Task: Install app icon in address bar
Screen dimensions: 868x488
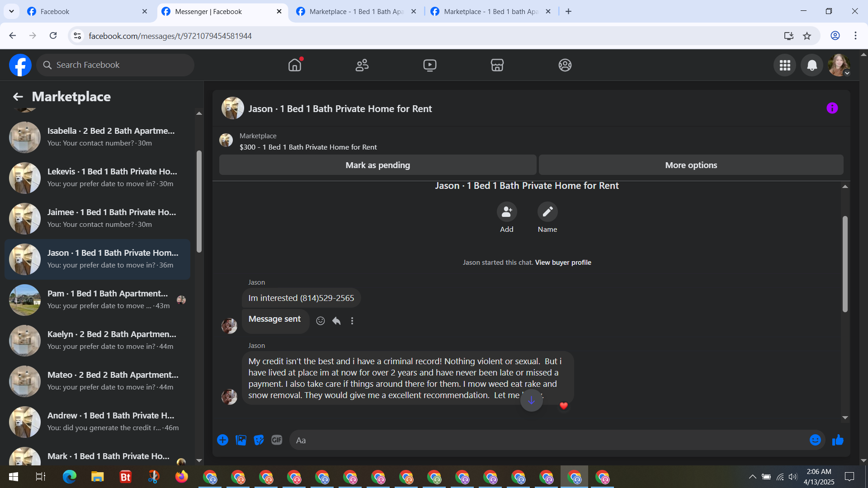Action: [x=789, y=36]
